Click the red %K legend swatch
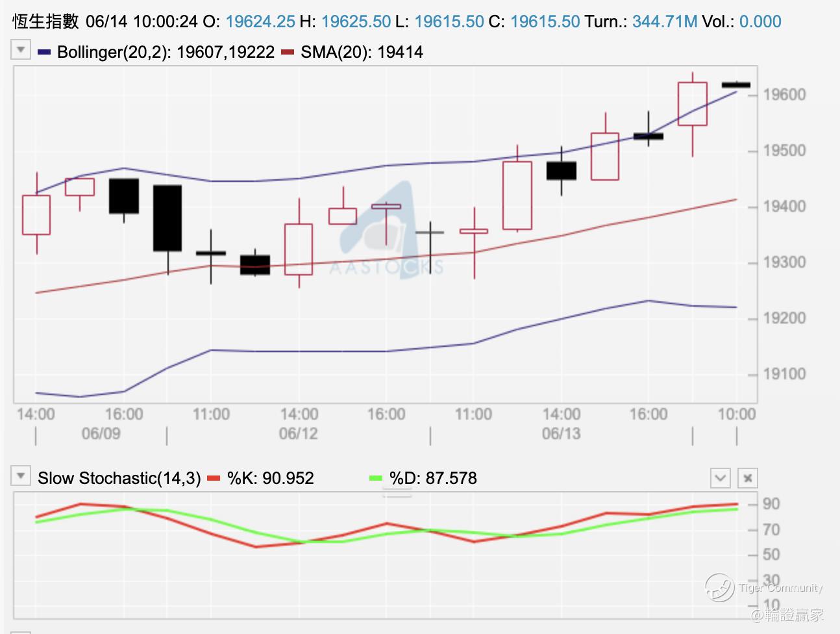Screen dimensions: 840x634 click(214, 479)
